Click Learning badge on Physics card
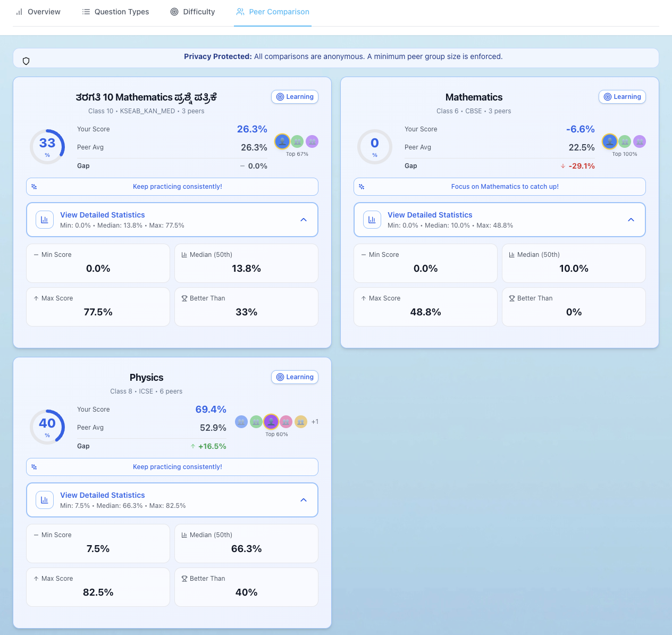 295,377
